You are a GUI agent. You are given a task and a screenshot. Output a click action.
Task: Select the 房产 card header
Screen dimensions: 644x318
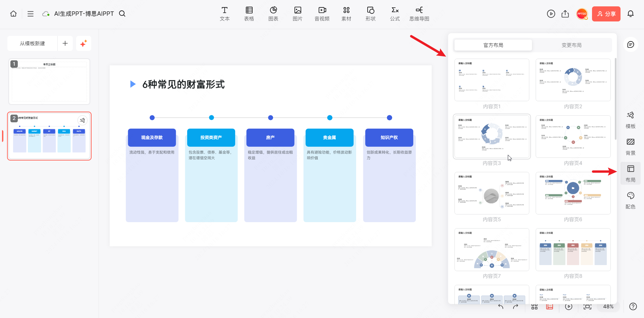[x=270, y=138]
